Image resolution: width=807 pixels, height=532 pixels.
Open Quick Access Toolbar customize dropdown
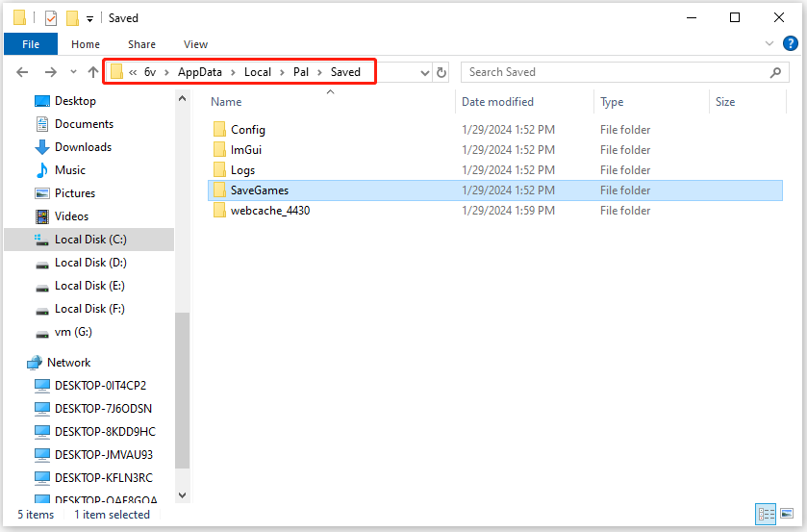(89, 19)
